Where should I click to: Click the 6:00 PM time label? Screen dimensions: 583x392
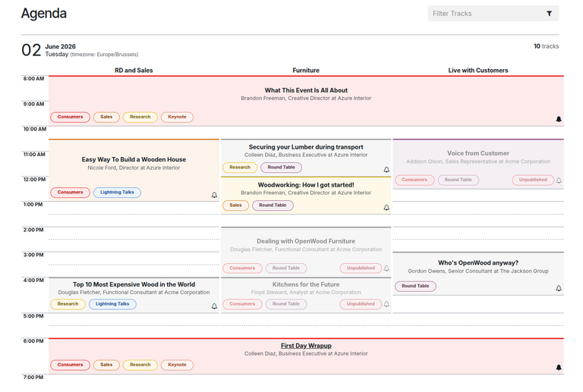pyautogui.click(x=33, y=341)
